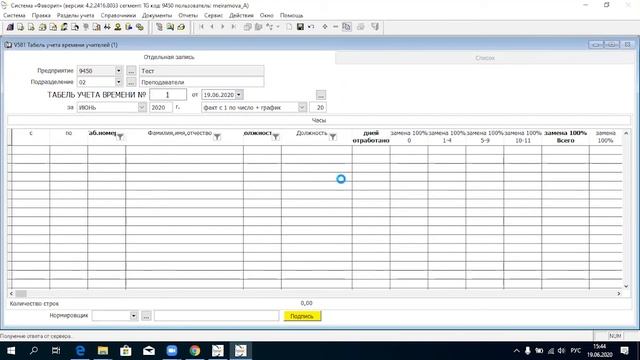Image resolution: width=640 pixels, height=360 pixels.
Task: Switch to the Список tab
Action: (484, 58)
